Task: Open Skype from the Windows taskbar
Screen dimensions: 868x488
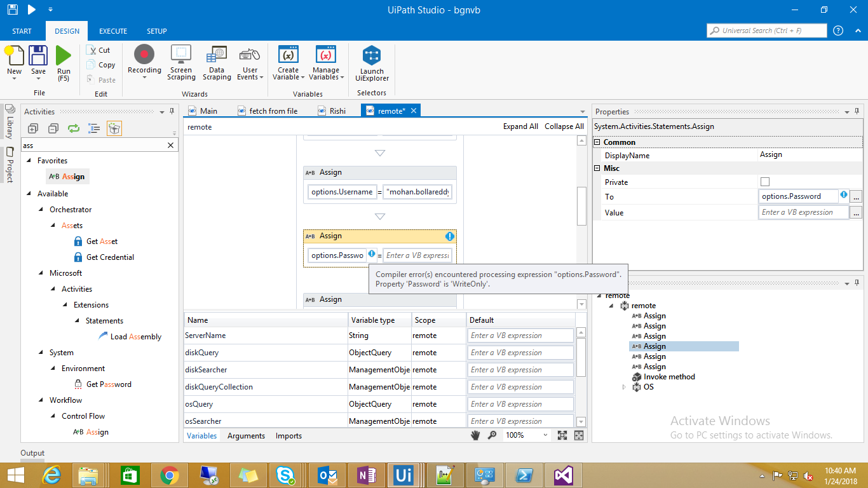Action: pos(285,475)
